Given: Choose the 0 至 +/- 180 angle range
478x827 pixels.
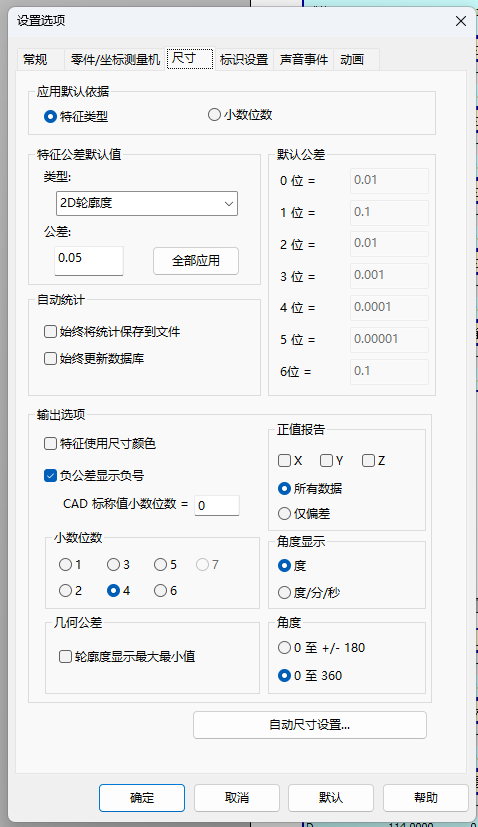Looking at the screenshot, I should pos(321,648).
